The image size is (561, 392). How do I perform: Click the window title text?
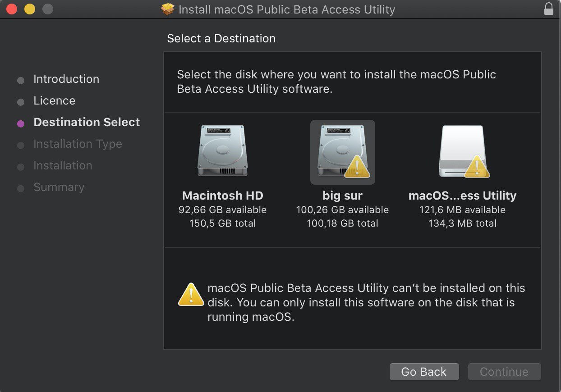287,9
